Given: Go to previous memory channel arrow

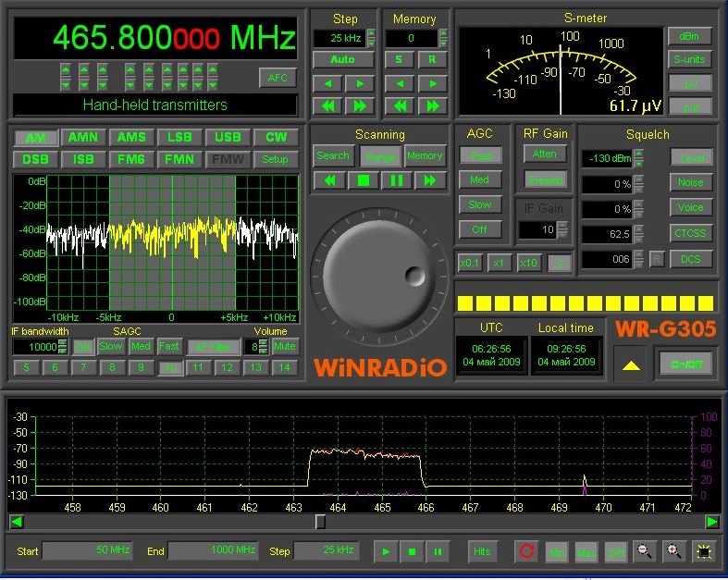Looking at the screenshot, I should pyautogui.click(x=400, y=84).
